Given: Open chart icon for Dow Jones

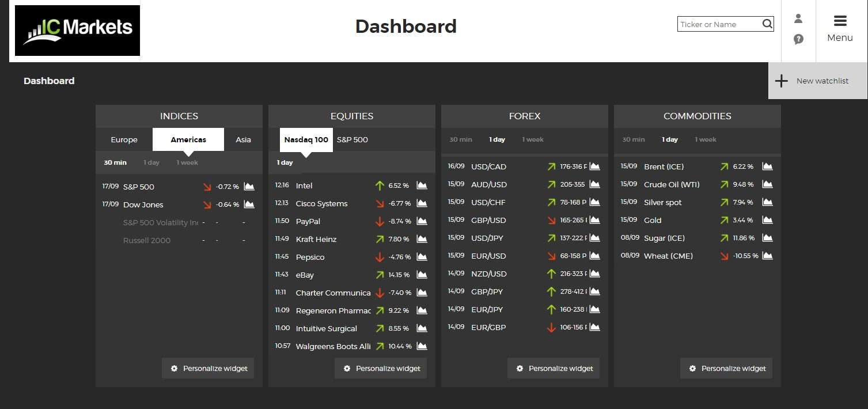Looking at the screenshot, I should coord(249,204).
